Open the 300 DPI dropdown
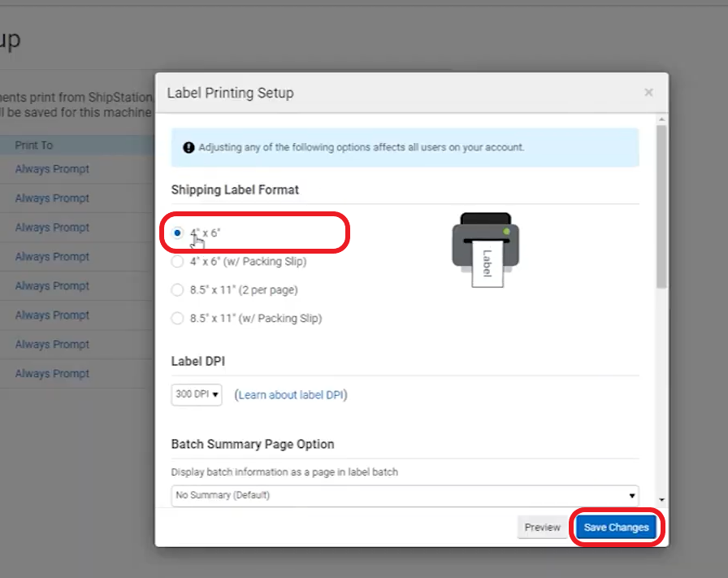The height and width of the screenshot is (578, 728). coord(196,394)
